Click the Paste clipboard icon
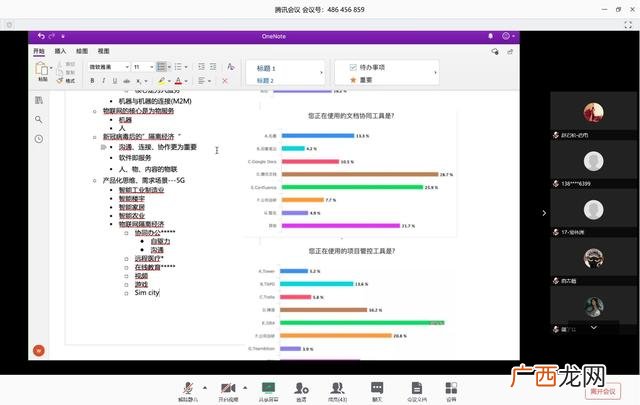640x405 pixels. (x=42, y=71)
